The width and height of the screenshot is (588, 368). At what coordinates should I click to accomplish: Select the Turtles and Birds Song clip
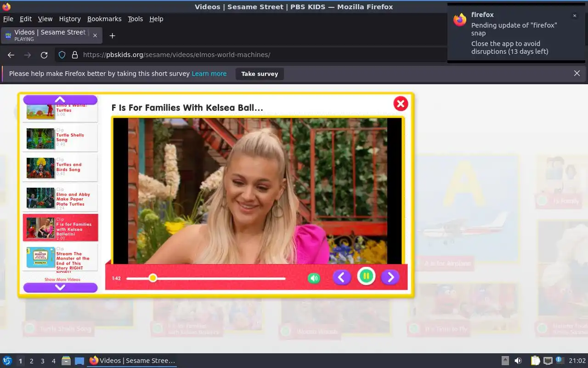tap(60, 167)
